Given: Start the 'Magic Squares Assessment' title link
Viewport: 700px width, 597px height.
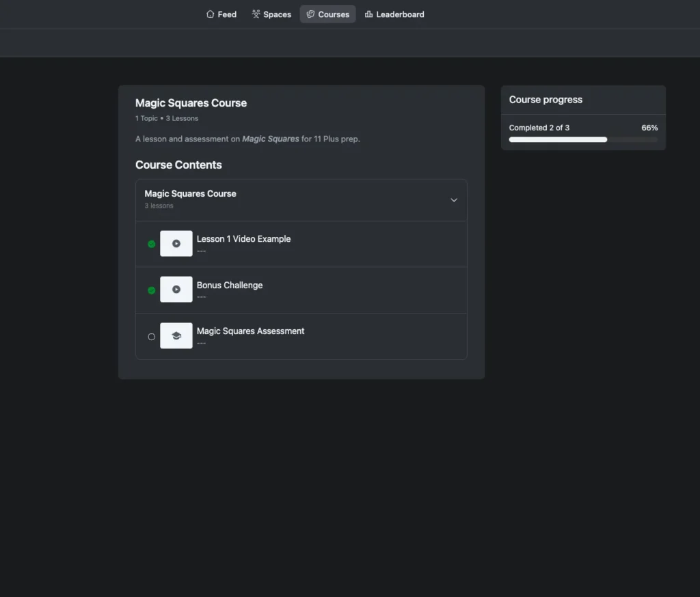Looking at the screenshot, I should click(x=250, y=331).
